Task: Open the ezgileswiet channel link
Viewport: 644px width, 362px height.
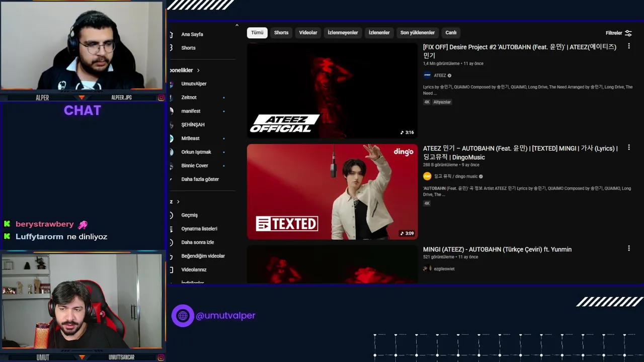Action: [x=444, y=269]
